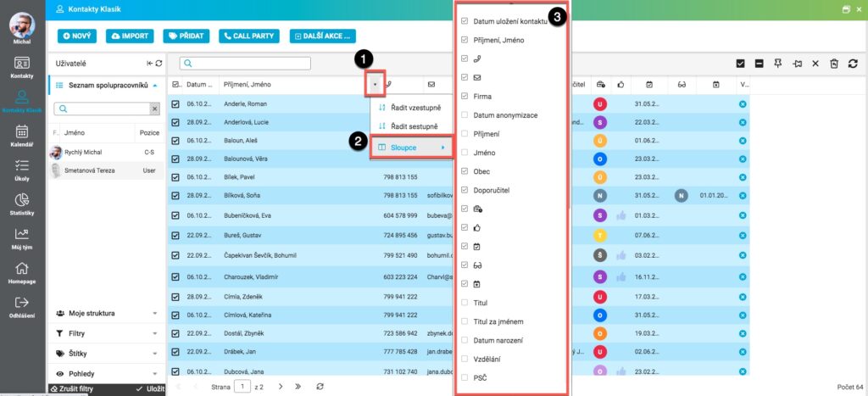Jump to last page with double arrow
868x396 pixels.
pyautogui.click(x=298, y=386)
